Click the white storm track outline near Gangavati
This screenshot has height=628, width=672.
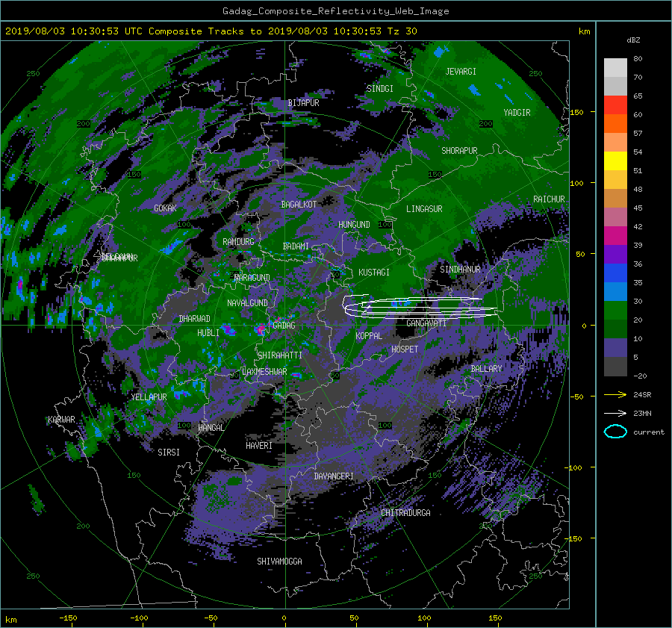420,307
